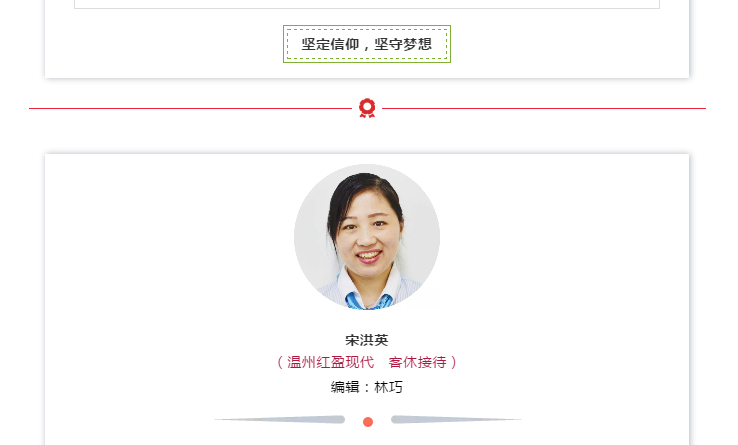Click the closing parenthesis after 客休接待
738x445 pixels.
[454, 362]
